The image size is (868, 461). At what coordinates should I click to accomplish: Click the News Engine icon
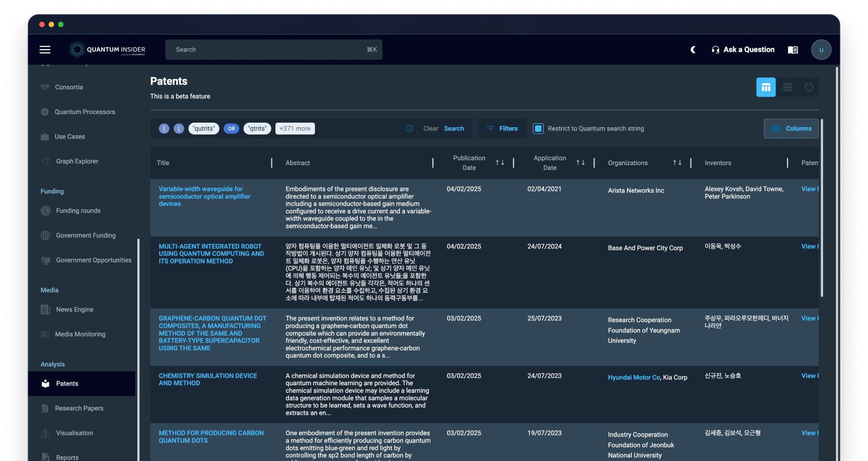click(46, 309)
